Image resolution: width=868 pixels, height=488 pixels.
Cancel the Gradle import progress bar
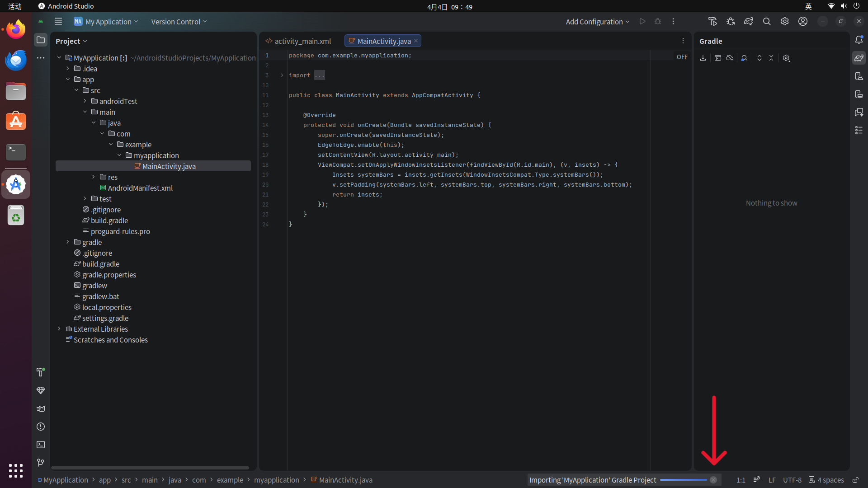[x=713, y=480]
